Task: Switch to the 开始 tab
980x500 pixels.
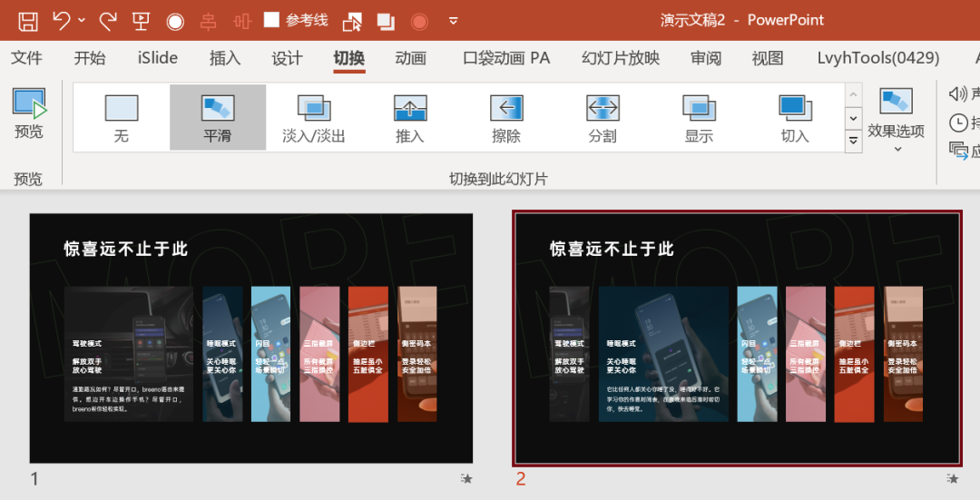Action: point(90,58)
